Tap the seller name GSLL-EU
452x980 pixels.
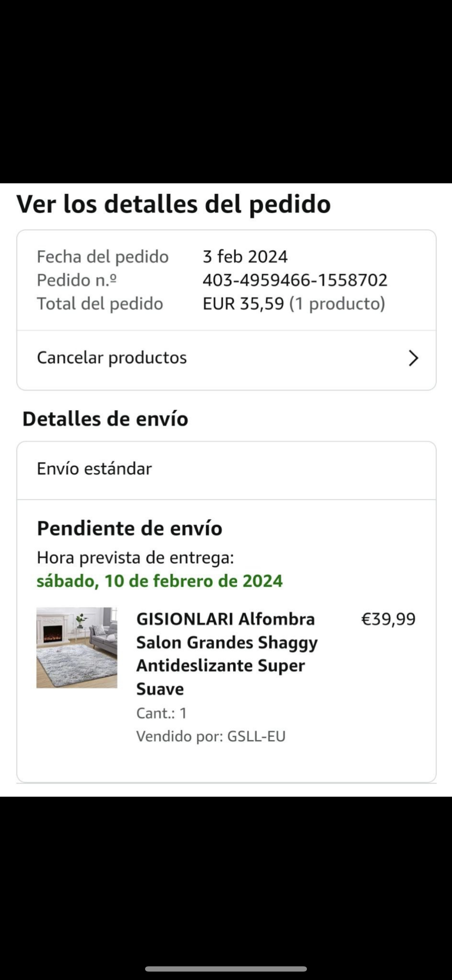pyautogui.click(x=256, y=736)
